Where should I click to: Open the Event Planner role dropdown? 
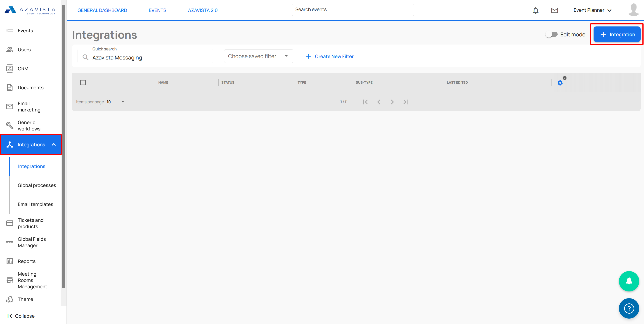point(592,10)
